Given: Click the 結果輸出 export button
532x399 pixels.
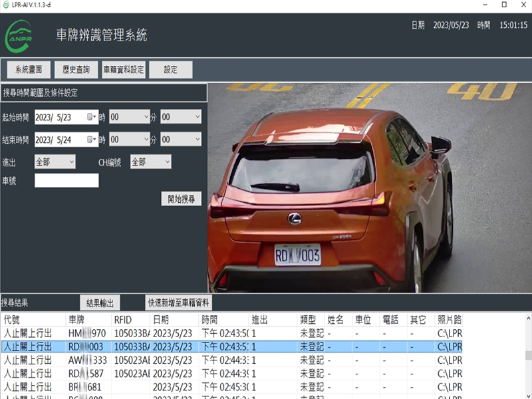Looking at the screenshot, I should pyautogui.click(x=100, y=303).
